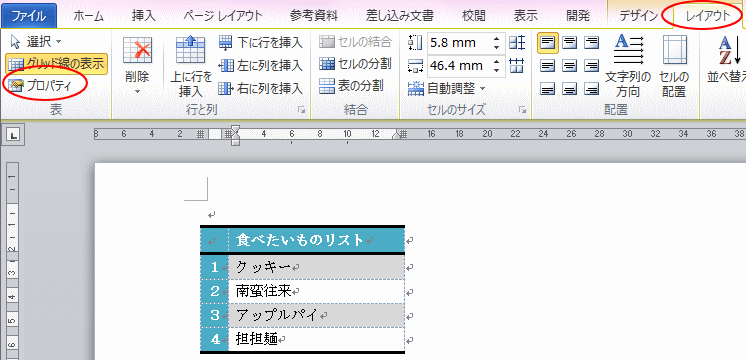Select align center right icon
746x360 pixels.
tap(591, 65)
